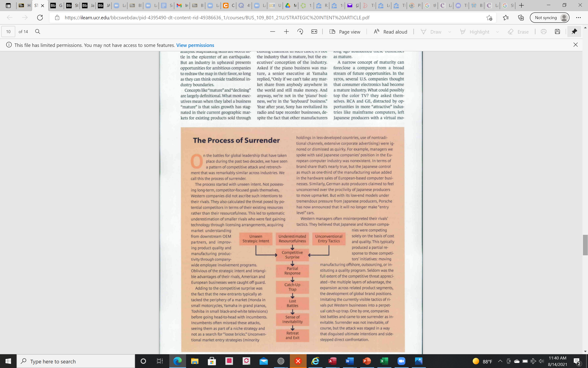Screen dimensions: 588x368
Task: Open the Windows Start menu
Action: 8,361
